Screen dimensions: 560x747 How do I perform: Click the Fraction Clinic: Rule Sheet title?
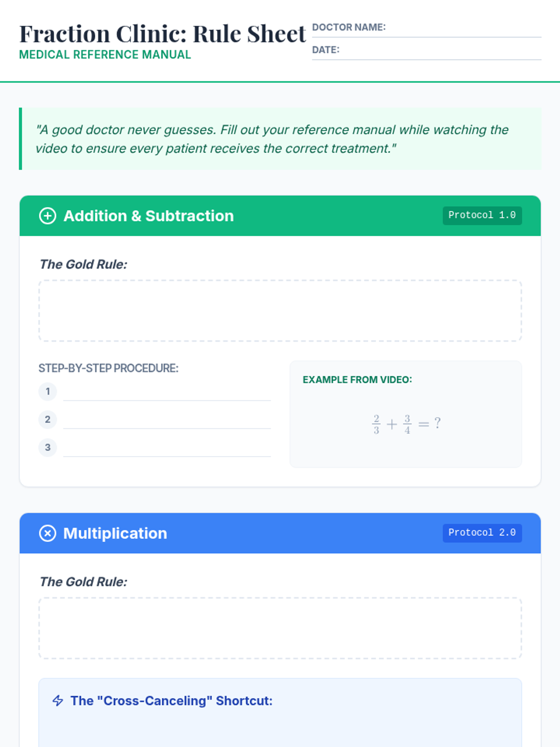[x=162, y=34]
